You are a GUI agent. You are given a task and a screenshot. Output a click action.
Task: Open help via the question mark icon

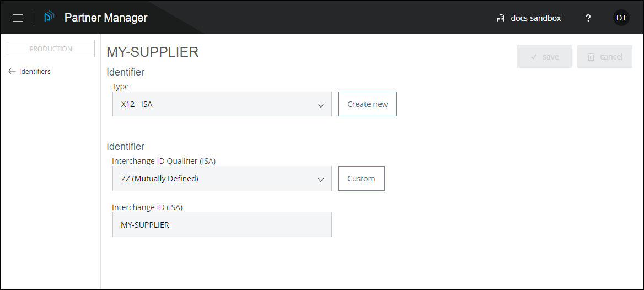tap(588, 18)
